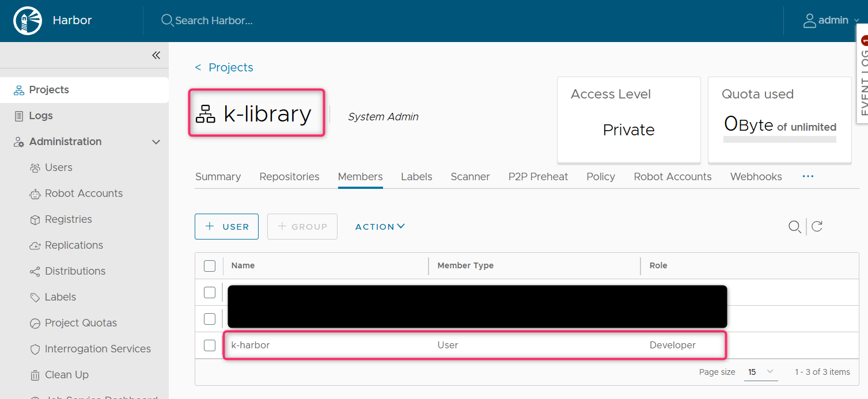Open the P2P Preheat tab
868x399 pixels.
click(x=538, y=177)
